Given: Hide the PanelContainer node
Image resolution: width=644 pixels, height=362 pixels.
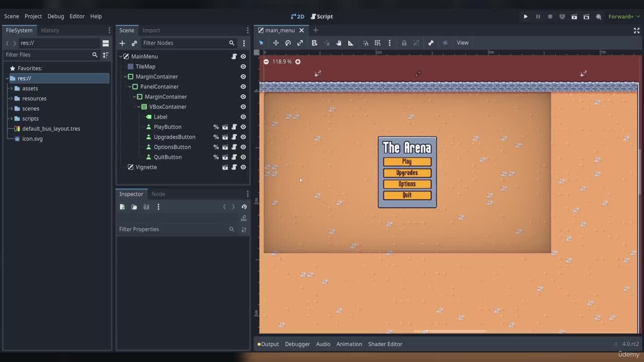Looking at the screenshot, I should 243,86.
